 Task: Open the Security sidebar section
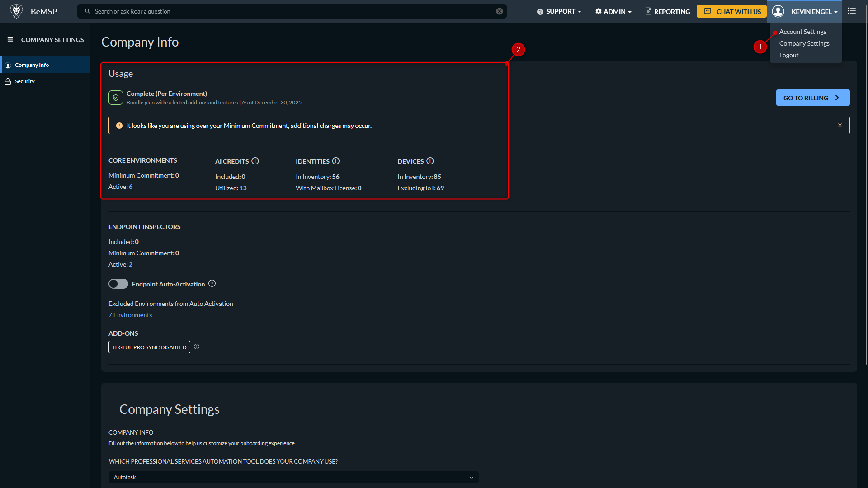point(24,81)
